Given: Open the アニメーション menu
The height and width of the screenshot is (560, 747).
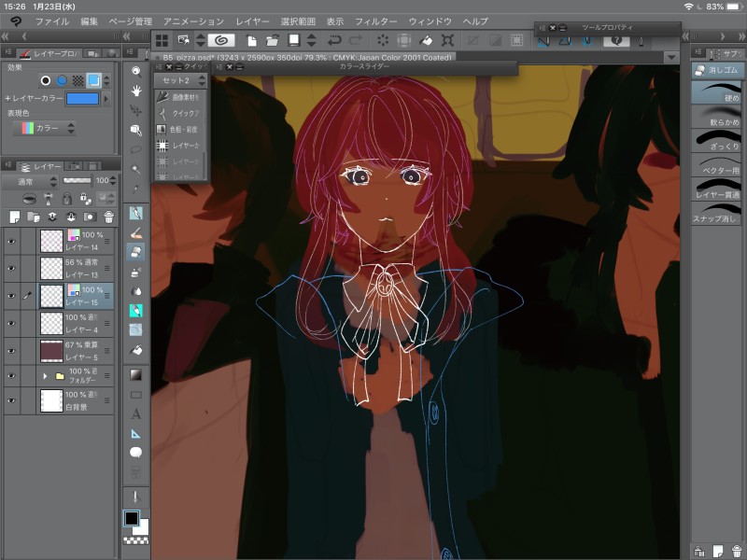Looking at the screenshot, I should coord(194,21).
